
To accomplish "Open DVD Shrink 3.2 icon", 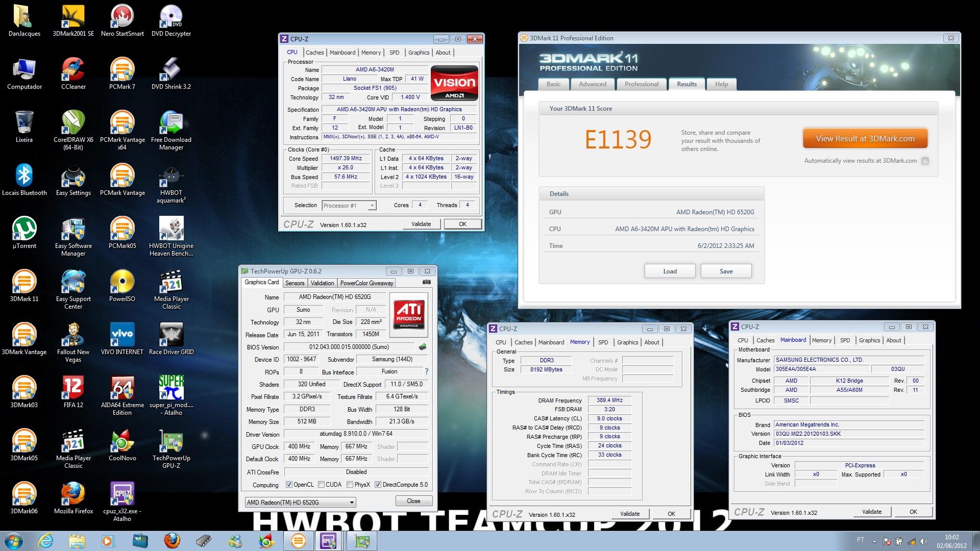I will click(171, 73).
